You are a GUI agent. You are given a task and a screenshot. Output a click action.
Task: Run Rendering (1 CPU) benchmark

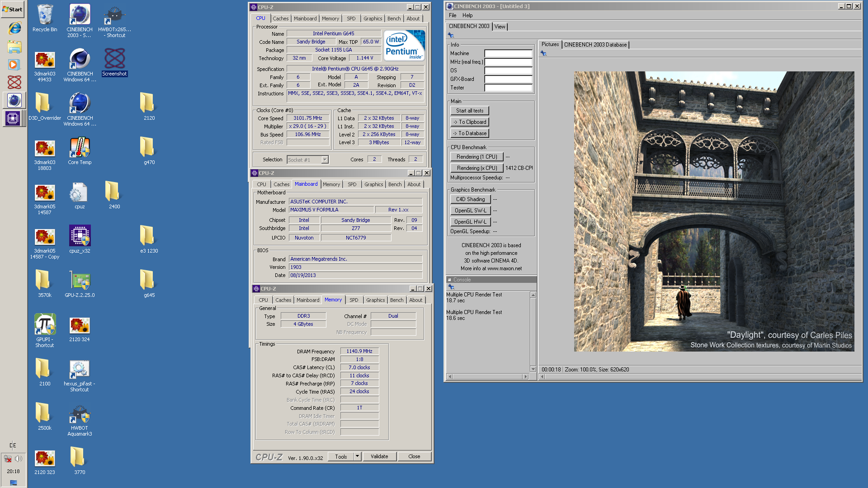(476, 157)
